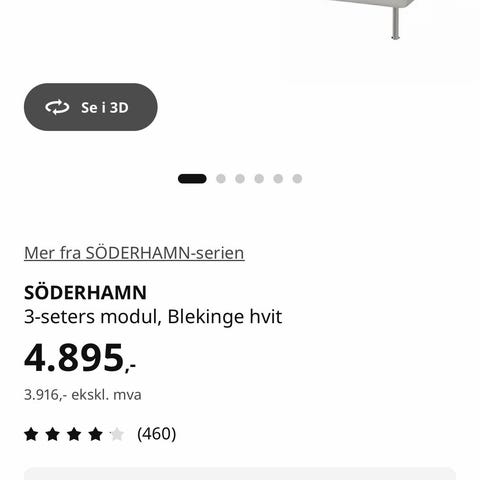Click the third rating star

coord(74,434)
